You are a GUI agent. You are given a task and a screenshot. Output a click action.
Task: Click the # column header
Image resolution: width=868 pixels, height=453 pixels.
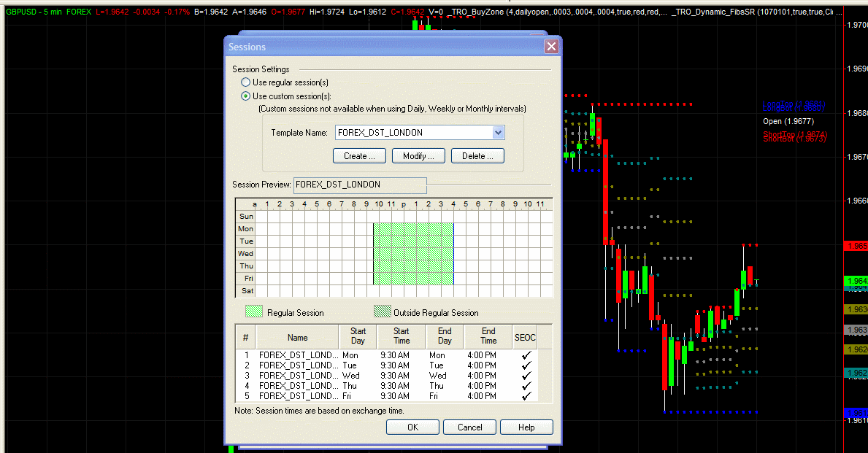[x=246, y=338]
